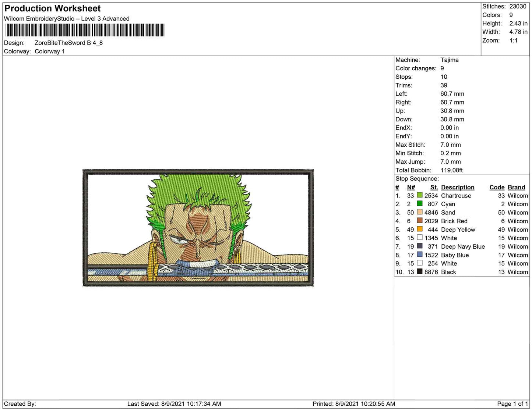This screenshot has height=409, width=532.
Task: Choose the Baby Blue color swatch
Action: point(420,255)
